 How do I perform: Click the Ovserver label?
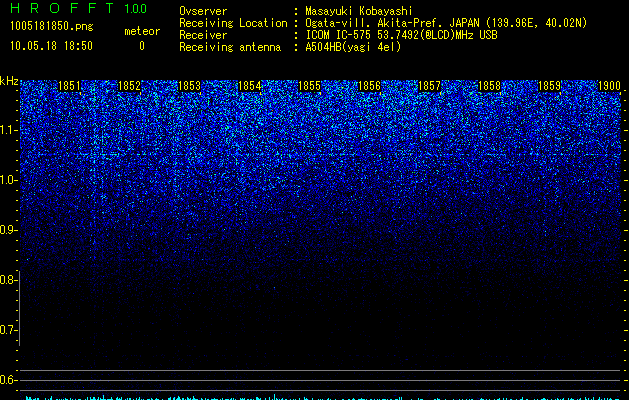[x=203, y=11]
